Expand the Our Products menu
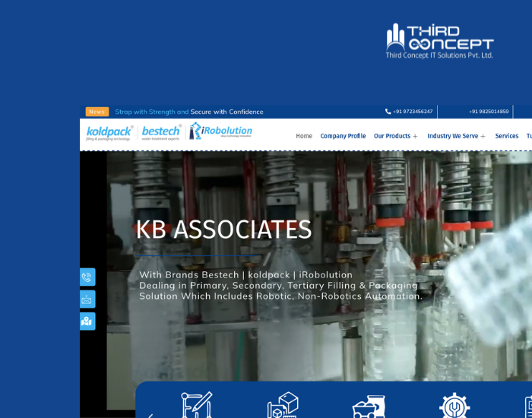Screen dimensions: 532x418 point(395,136)
